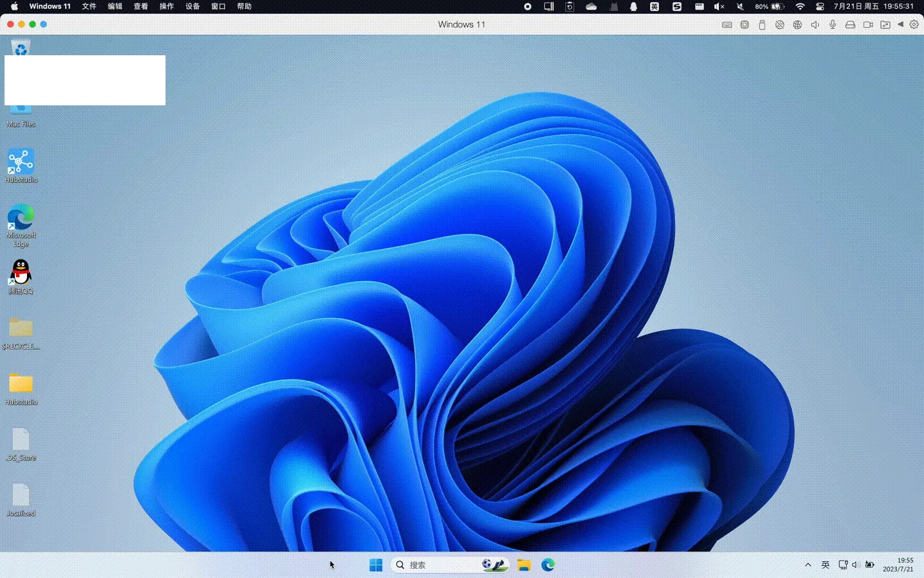Click the keyboard icon in the VM toolbar

(727, 24)
